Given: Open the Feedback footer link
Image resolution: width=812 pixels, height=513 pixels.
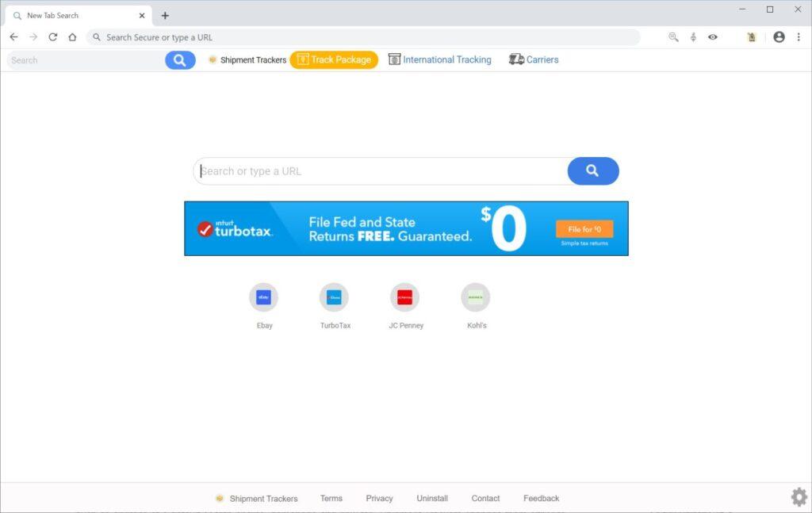Looking at the screenshot, I should [541, 498].
